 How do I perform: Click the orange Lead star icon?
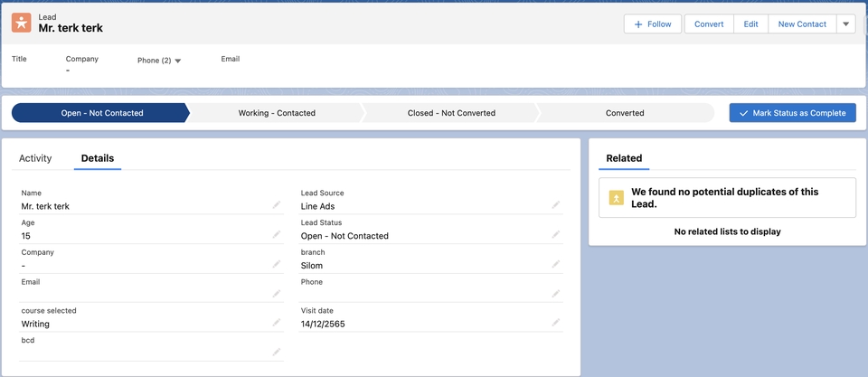click(x=22, y=23)
